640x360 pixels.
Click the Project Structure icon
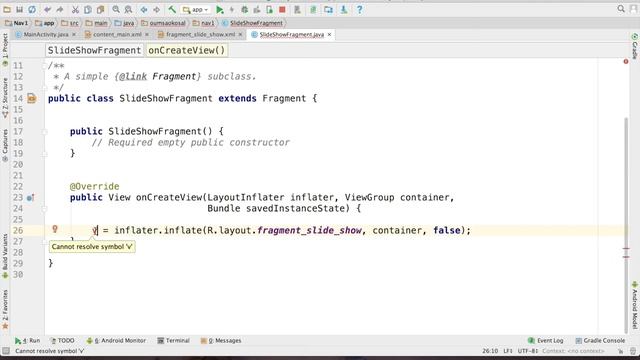(329, 9)
